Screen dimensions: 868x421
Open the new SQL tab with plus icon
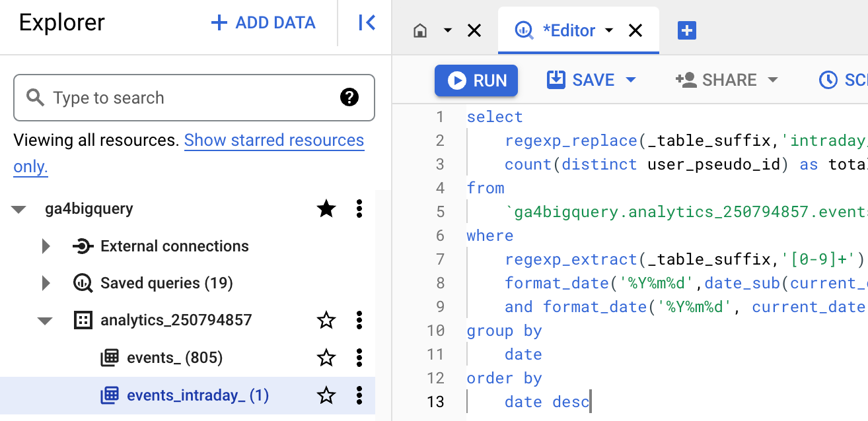(686, 30)
